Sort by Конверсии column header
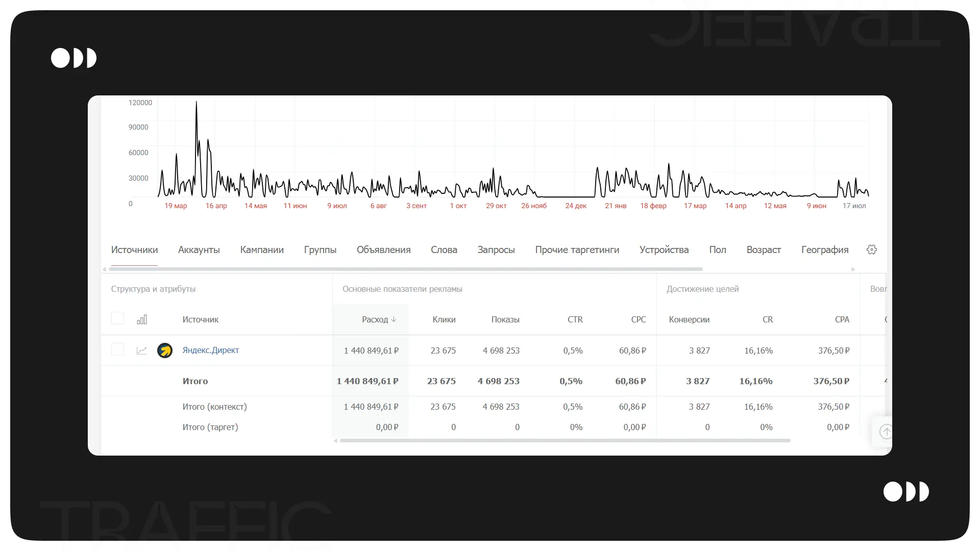980x551 pixels. pos(689,319)
